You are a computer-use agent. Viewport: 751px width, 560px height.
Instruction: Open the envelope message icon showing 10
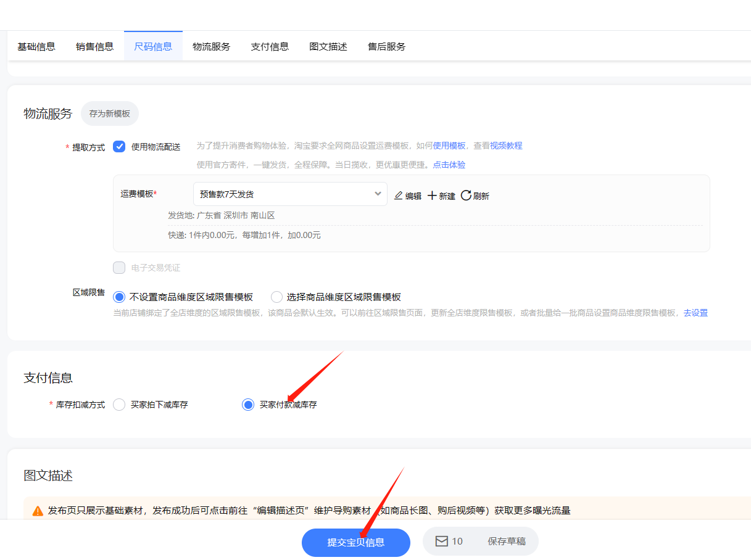pos(441,541)
